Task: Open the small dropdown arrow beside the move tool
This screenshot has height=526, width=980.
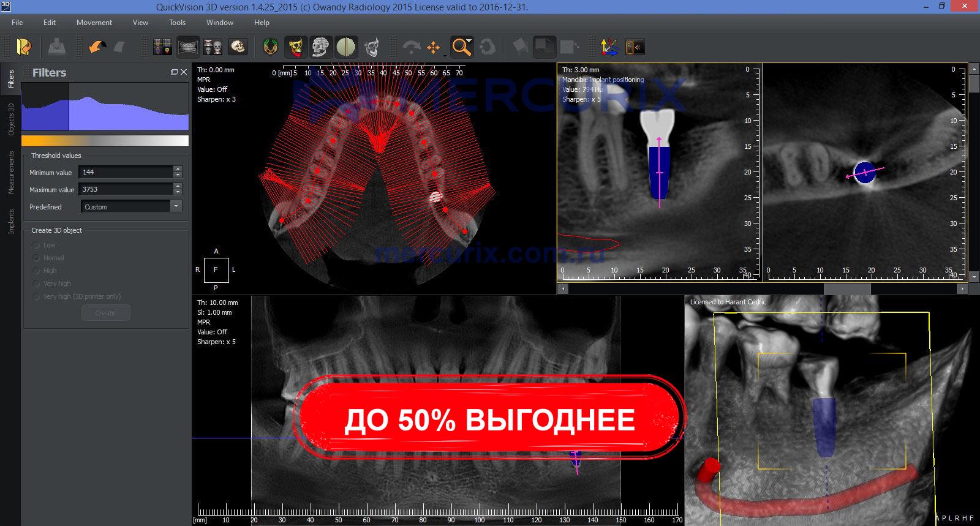Action: [445, 55]
